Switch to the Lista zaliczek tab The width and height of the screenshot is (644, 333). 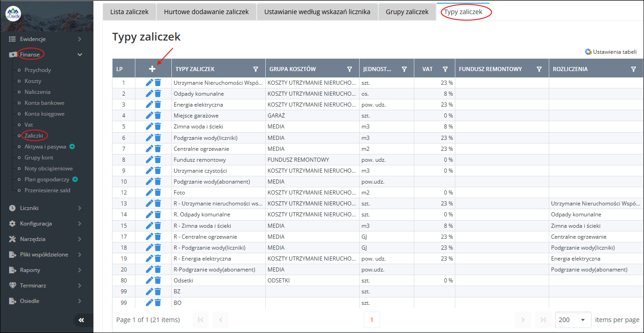pyautogui.click(x=129, y=12)
